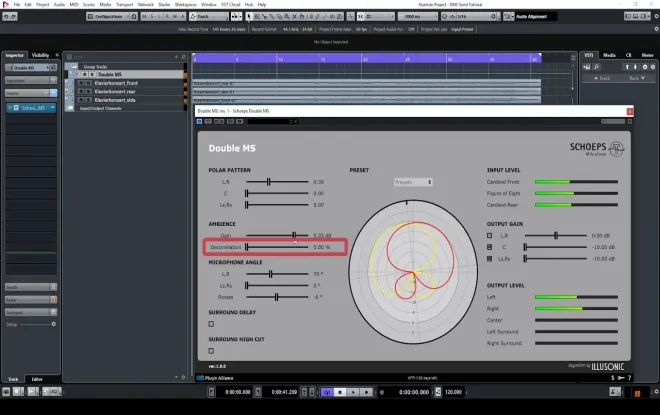Select the zoom magnifier tool

pyautogui.click(x=287, y=16)
